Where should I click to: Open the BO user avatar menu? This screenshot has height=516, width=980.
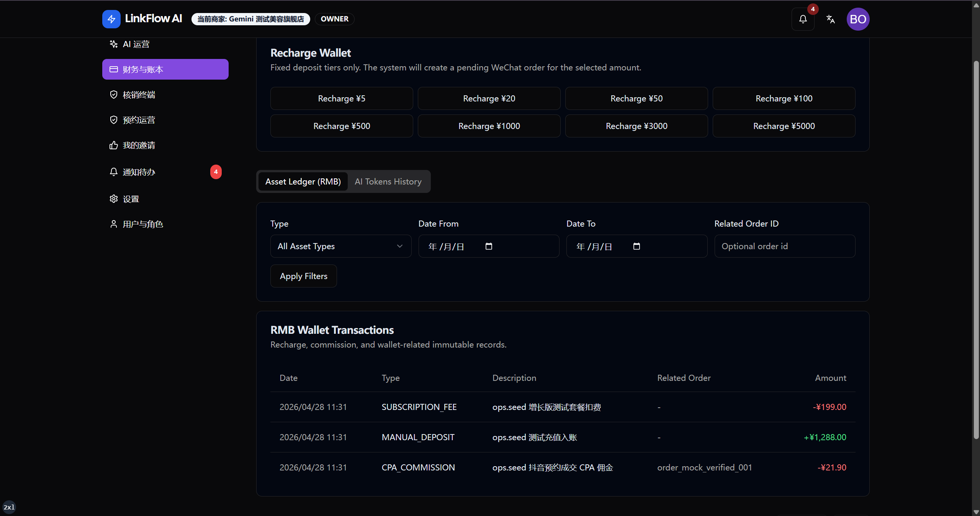pyautogui.click(x=858, y=19)
